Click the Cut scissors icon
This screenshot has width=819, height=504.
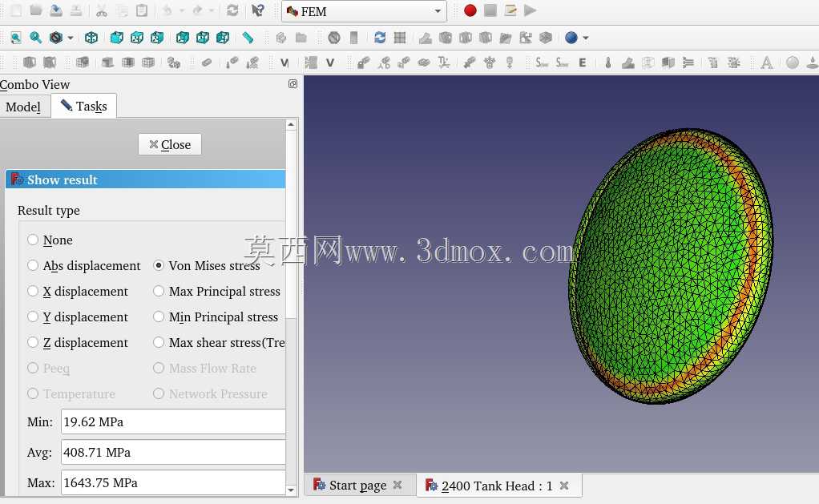[x=101, y=10]
